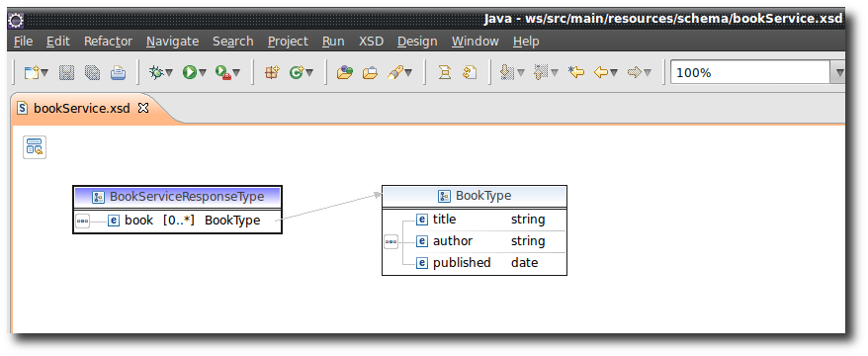Close the bookService.xsd tab
The image size is (868, 356).
point(143,108)
